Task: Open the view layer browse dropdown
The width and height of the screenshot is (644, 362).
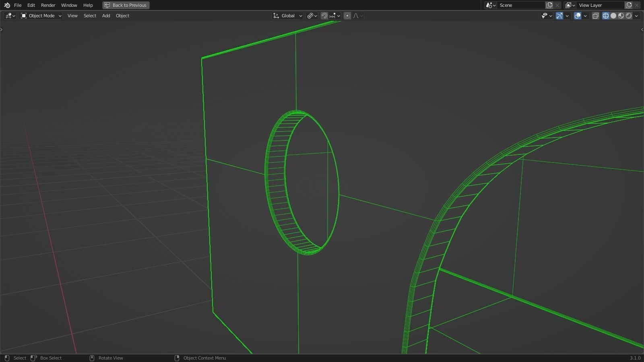Action: pos(570,5)
